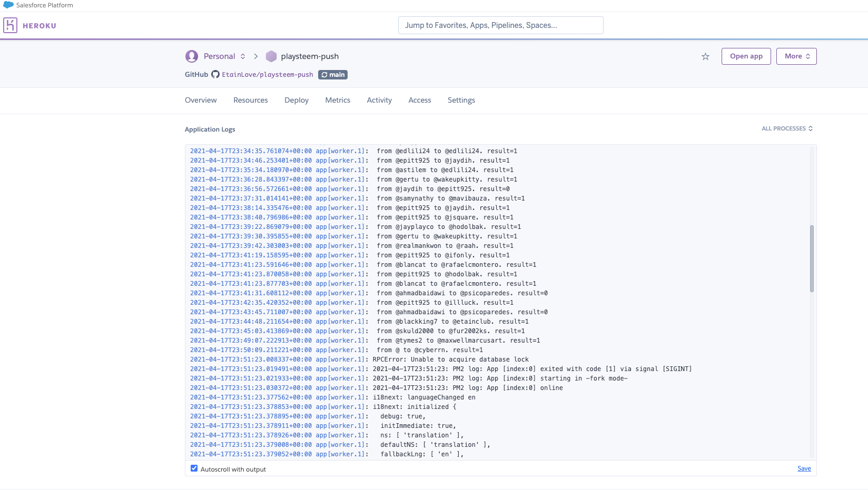This screenshot has width=868, height=490.
Task: Toggle Autoscroll with output checkbox
Action: coord(194,468)
